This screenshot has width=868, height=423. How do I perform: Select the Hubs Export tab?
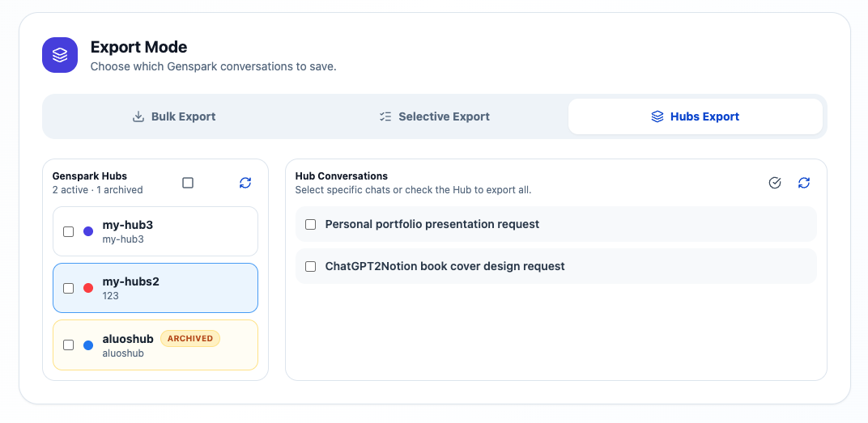click(696, 116)
